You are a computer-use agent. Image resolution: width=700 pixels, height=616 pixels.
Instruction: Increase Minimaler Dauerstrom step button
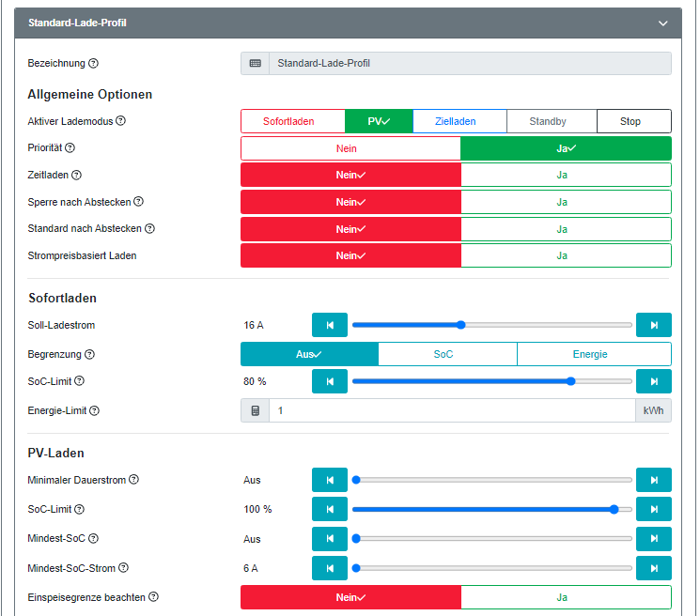(x=654, y=480)
